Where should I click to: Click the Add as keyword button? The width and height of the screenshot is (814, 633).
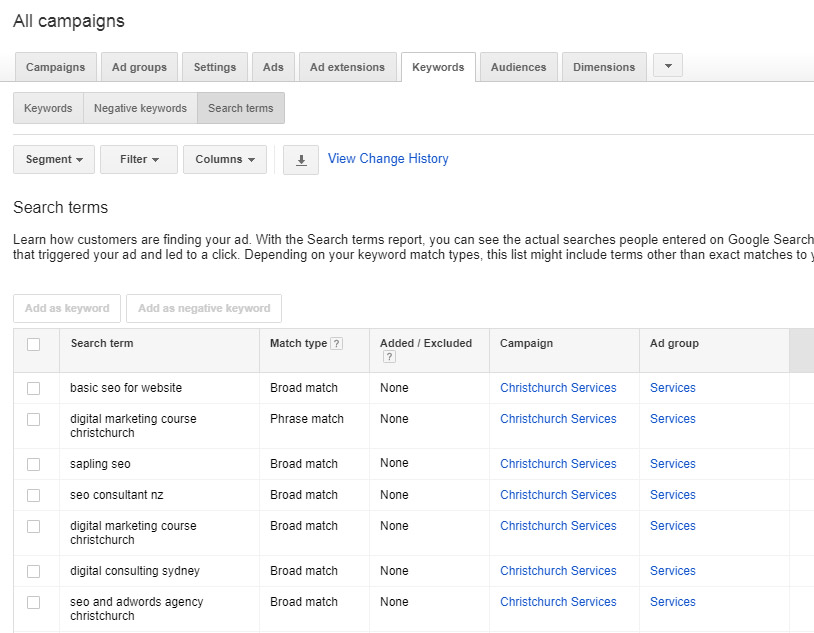pyautogui.click(x=66, y=308)
